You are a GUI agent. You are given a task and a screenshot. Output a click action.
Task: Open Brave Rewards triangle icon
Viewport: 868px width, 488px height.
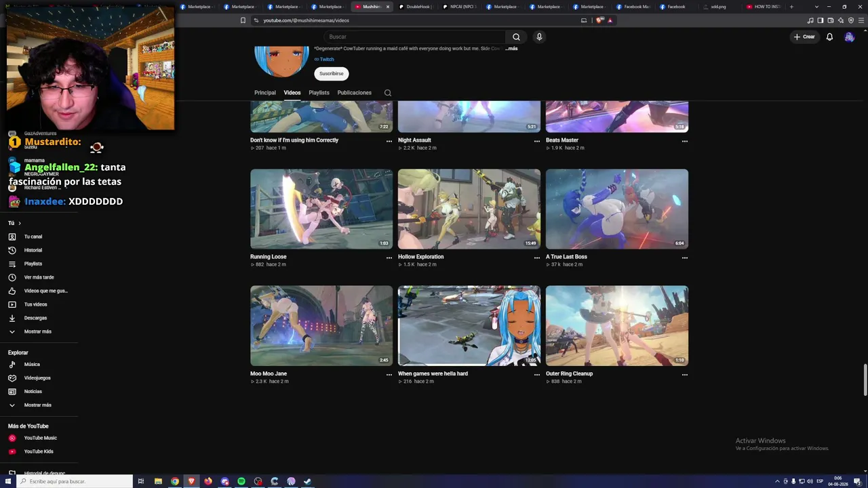tap(610, 20)
